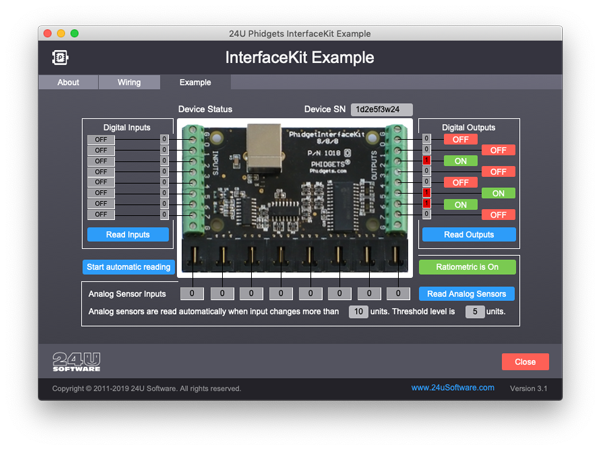Click the Digital Inputs heading
Image resolution: width=600 pixels, height=450 pixels.
coord(127,127)
